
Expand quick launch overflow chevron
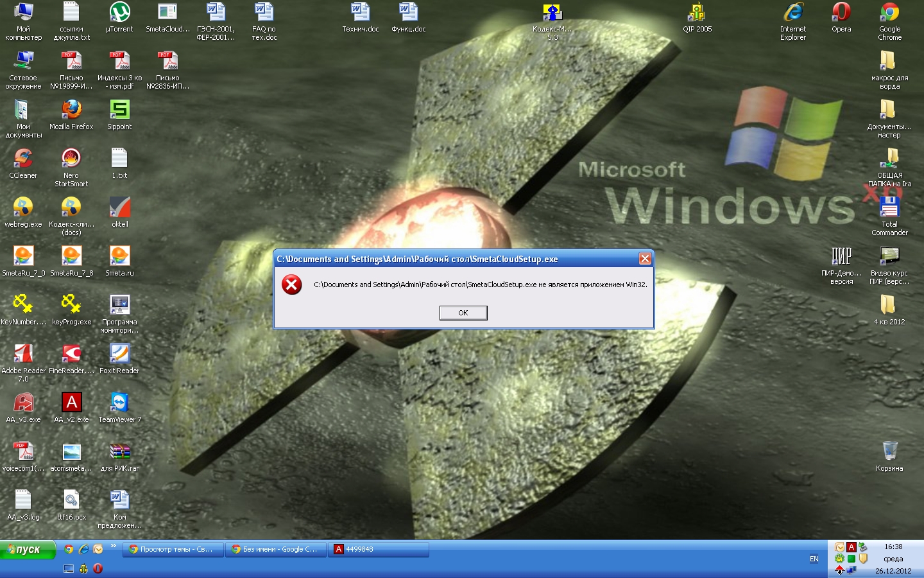coord(114,547)
